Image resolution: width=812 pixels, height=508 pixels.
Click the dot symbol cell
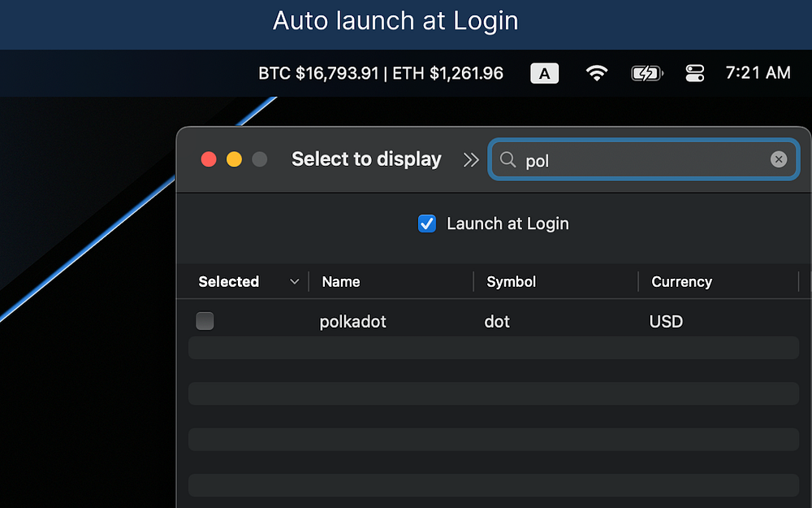pyautogui.click(x=497, y=322)
